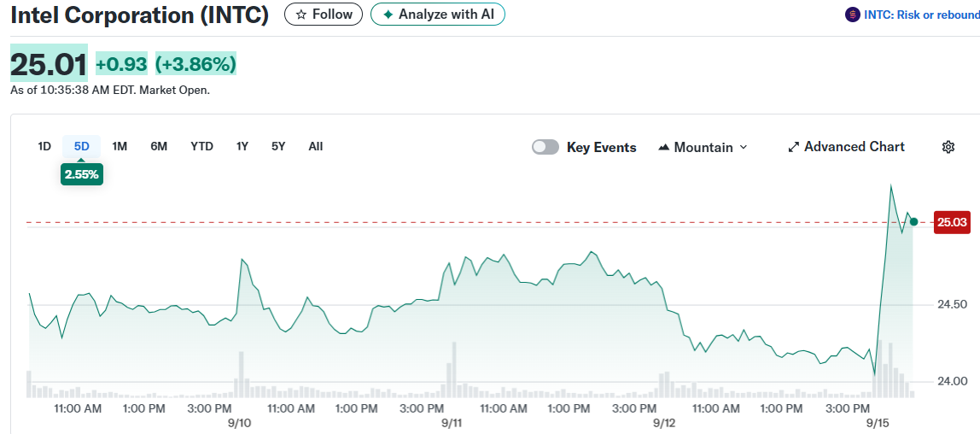Switch chart to 1Y range
The image size is (980, 434).
pyautogui.click(x=242, y=147)
